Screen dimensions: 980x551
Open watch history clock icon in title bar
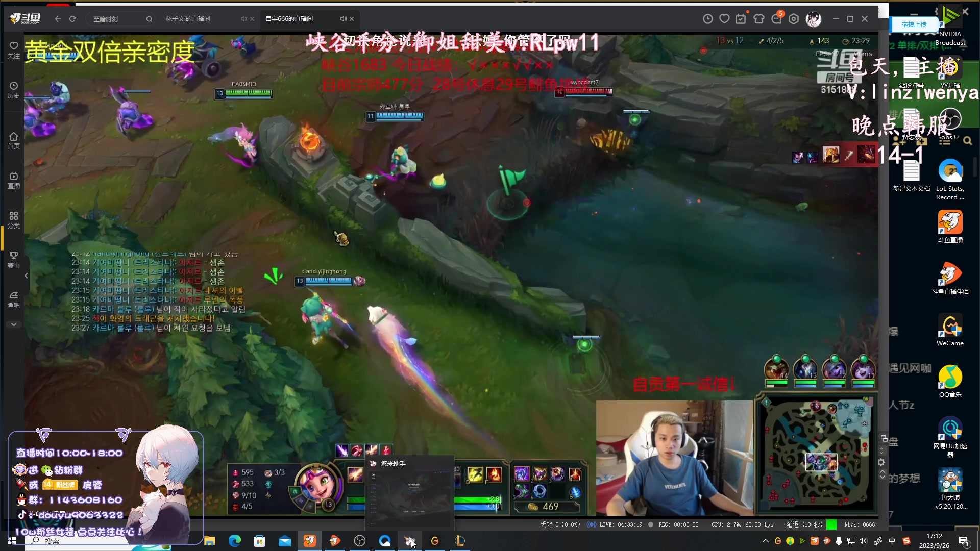(707, 19)
